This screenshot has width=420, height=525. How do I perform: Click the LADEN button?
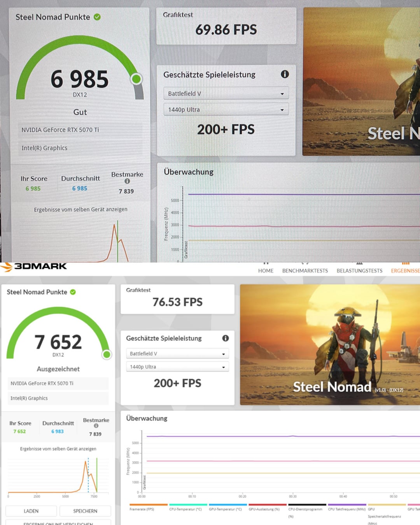31,511
